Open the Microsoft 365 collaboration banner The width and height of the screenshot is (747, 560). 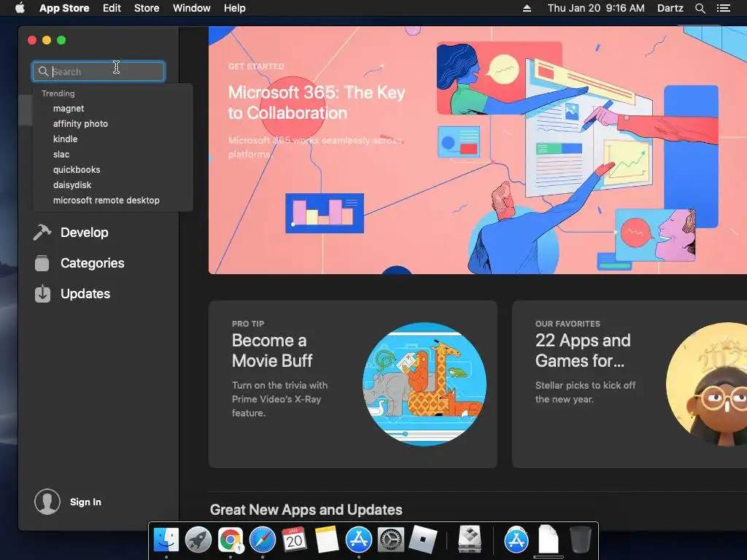pyautogui.click(x=477, y=150)
